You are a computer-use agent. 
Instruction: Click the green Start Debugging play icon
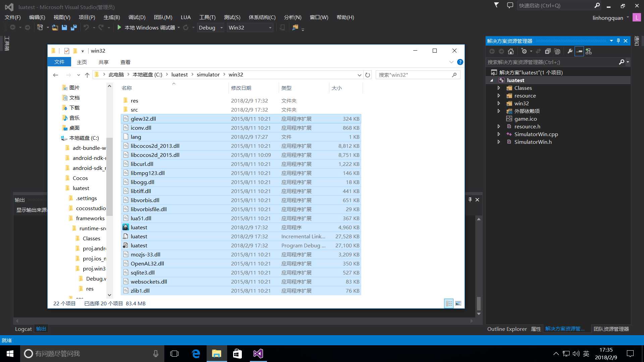[119, 27]
